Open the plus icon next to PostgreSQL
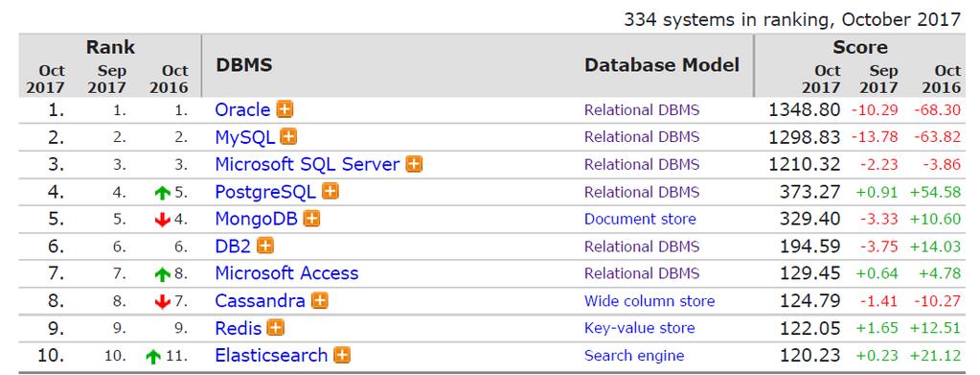 [x=330, y=191]
